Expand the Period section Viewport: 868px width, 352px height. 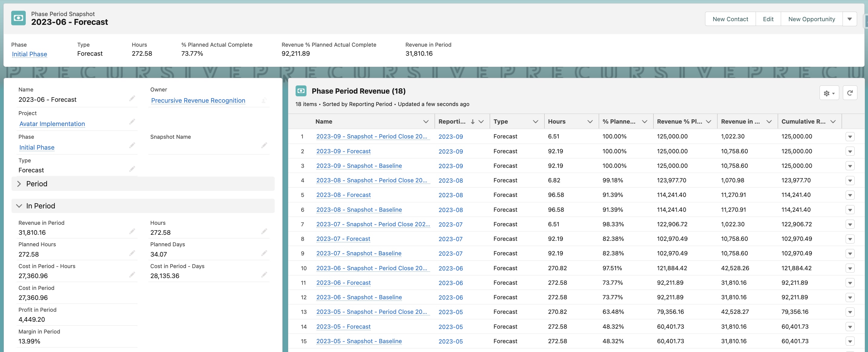tap(19, 183)
